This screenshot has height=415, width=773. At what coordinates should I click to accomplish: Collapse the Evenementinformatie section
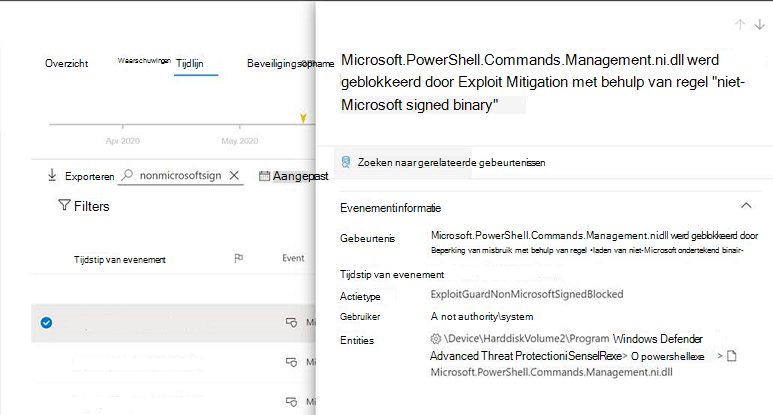(x=746, y=206)
